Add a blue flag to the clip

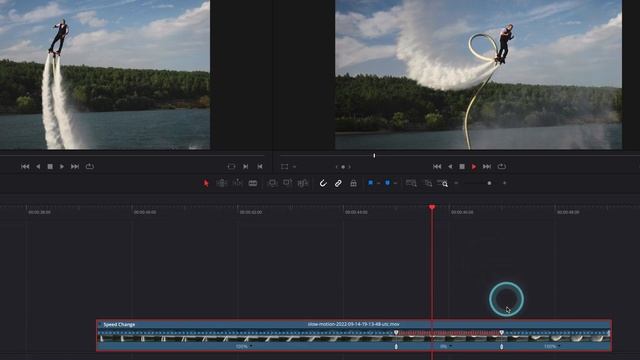(x=370, y=183)
